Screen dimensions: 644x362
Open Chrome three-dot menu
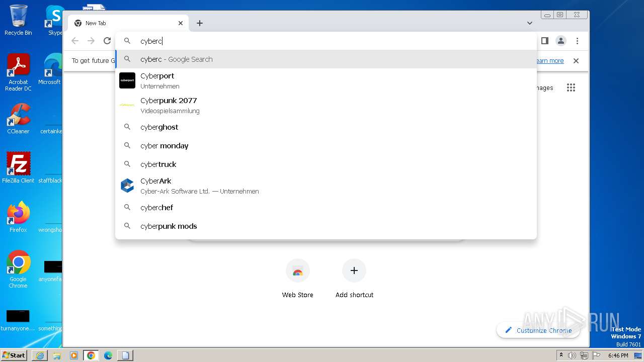coord(577,41)
